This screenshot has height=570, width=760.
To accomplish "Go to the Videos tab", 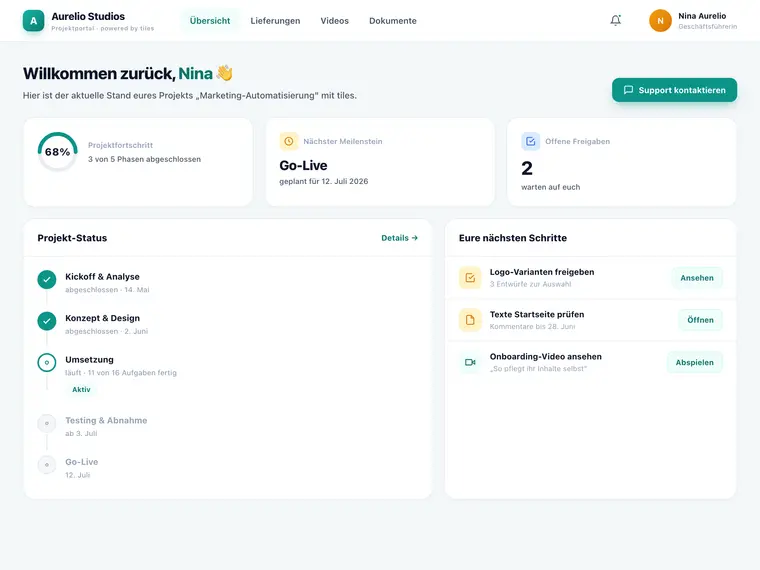I will coord(334,21).
